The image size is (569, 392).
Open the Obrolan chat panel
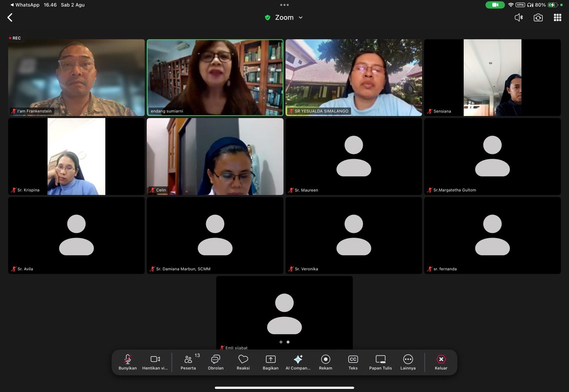pos(216,362)
